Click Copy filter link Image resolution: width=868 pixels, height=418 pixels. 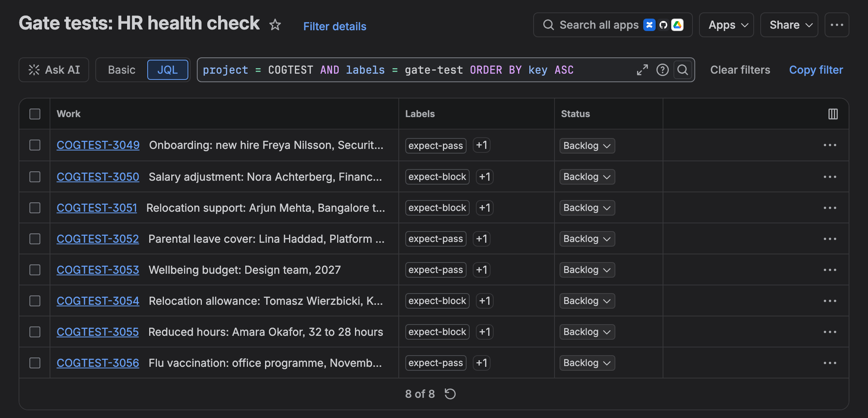pos(816,70)
